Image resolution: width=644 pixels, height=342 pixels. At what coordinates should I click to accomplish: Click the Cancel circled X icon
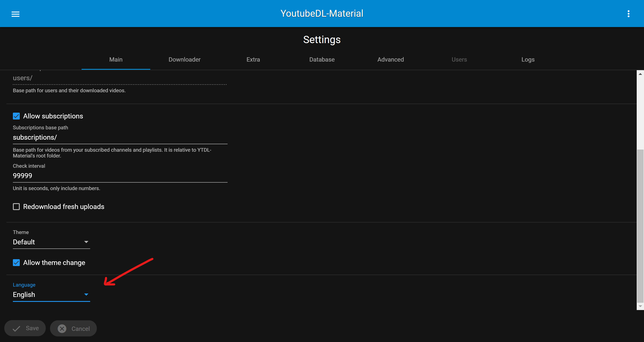point(62,328)
